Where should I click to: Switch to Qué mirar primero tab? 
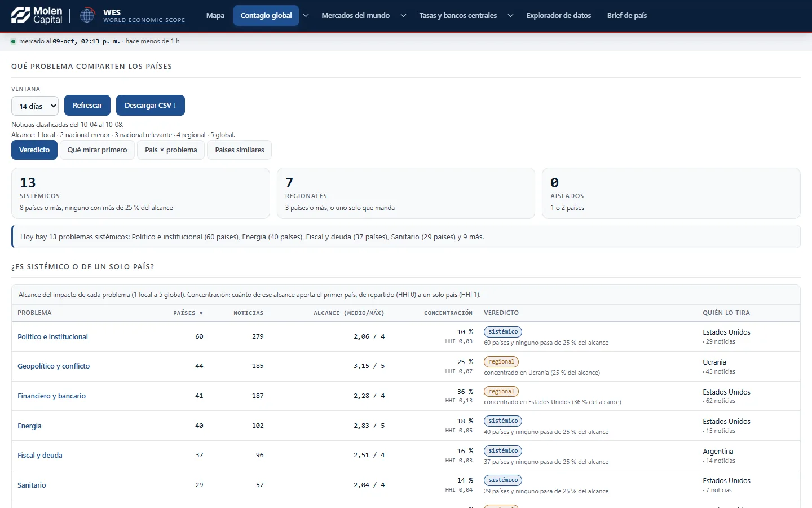98,150
